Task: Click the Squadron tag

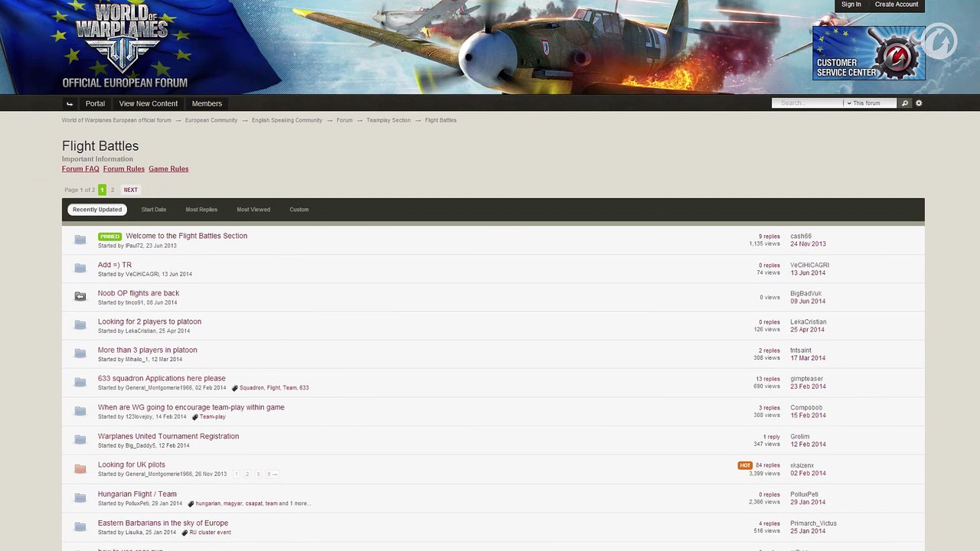Action: pyautogui.click(x=252, y=388)
